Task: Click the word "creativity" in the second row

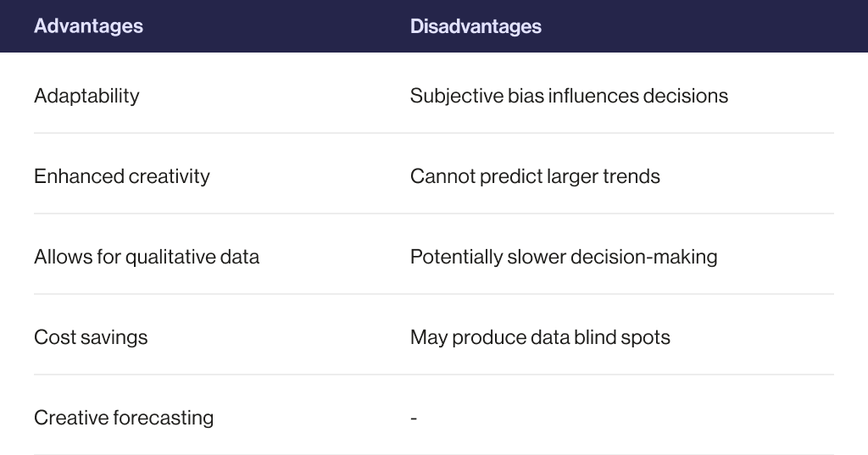Action: pyautogui.click(x=170, y=176)
